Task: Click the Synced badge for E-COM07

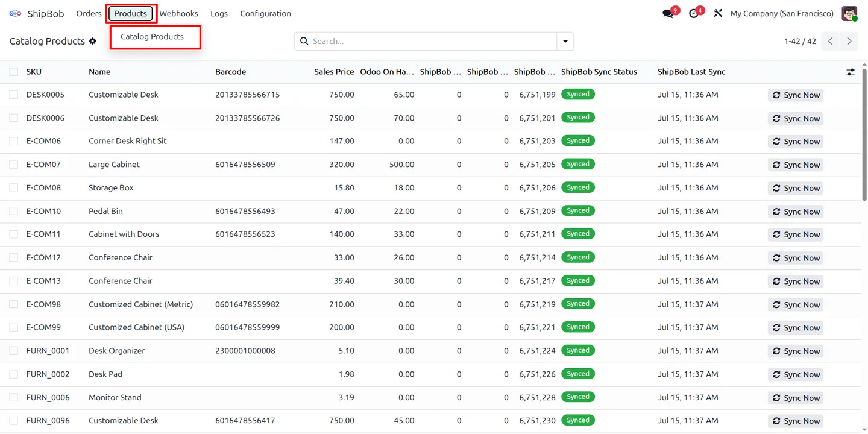Action: pyautogui.click(x=578, y=164)
